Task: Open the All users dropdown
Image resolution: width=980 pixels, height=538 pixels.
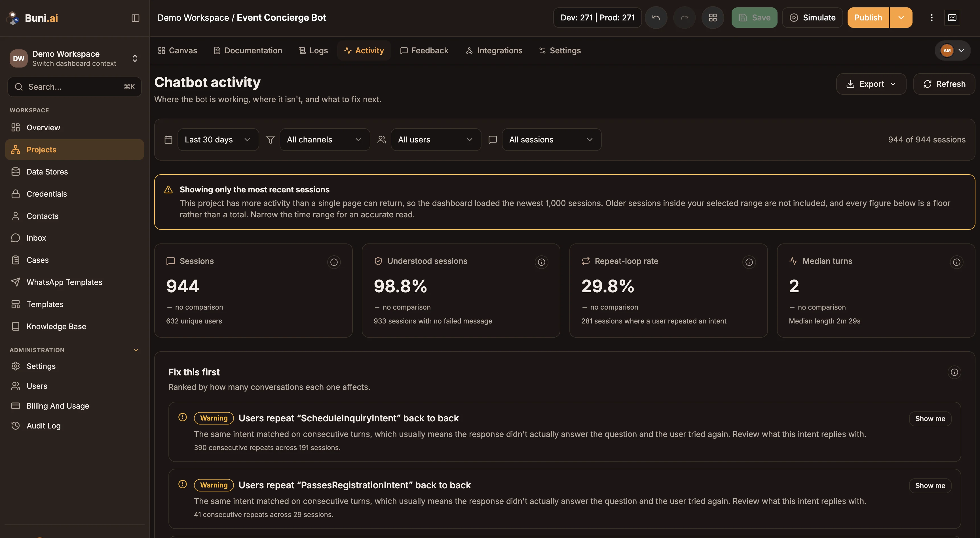Action: point(436,140)
